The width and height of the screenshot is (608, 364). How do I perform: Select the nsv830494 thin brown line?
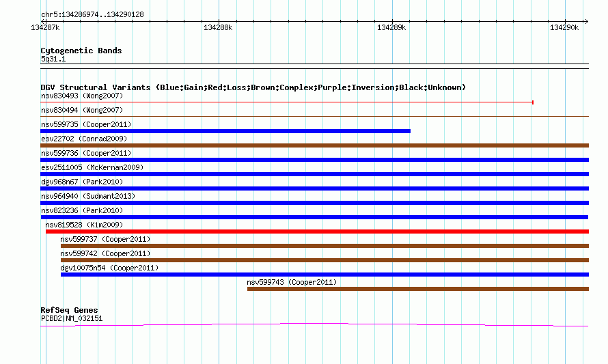314,116
